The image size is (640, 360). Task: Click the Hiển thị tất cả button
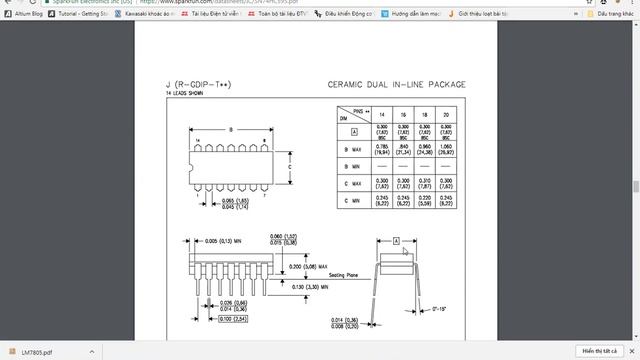click(x=599, y=351)
